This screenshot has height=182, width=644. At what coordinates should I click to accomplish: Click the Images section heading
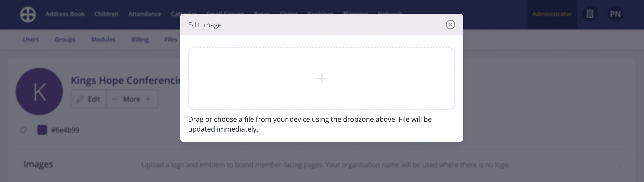(x=38, y=164)
